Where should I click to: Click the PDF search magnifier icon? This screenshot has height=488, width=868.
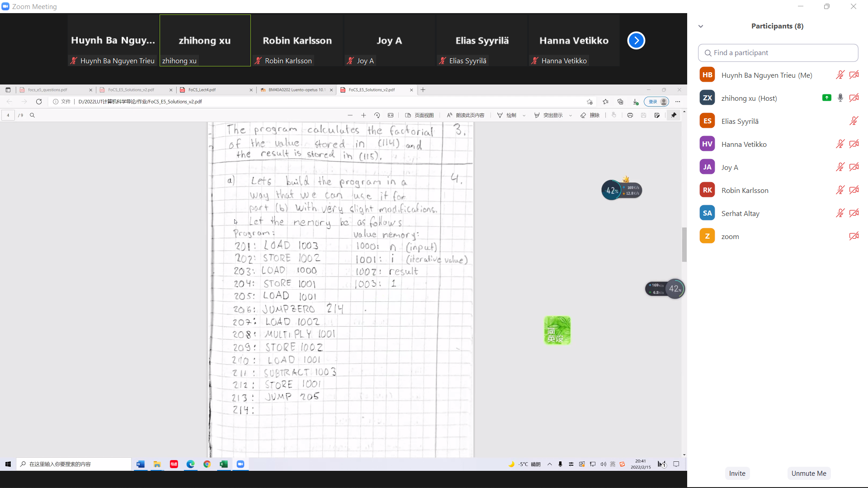coord(32,115)
